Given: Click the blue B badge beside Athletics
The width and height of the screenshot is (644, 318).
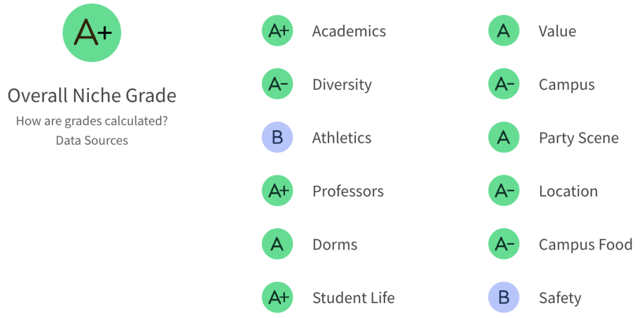Looking at the screenshot, I should (277, 138).
